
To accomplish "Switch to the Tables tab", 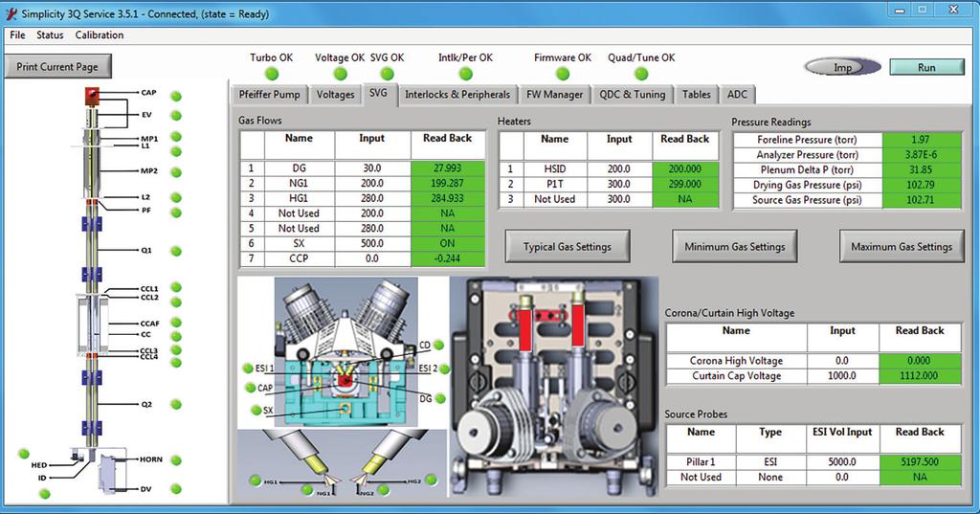I will [697, 95].
